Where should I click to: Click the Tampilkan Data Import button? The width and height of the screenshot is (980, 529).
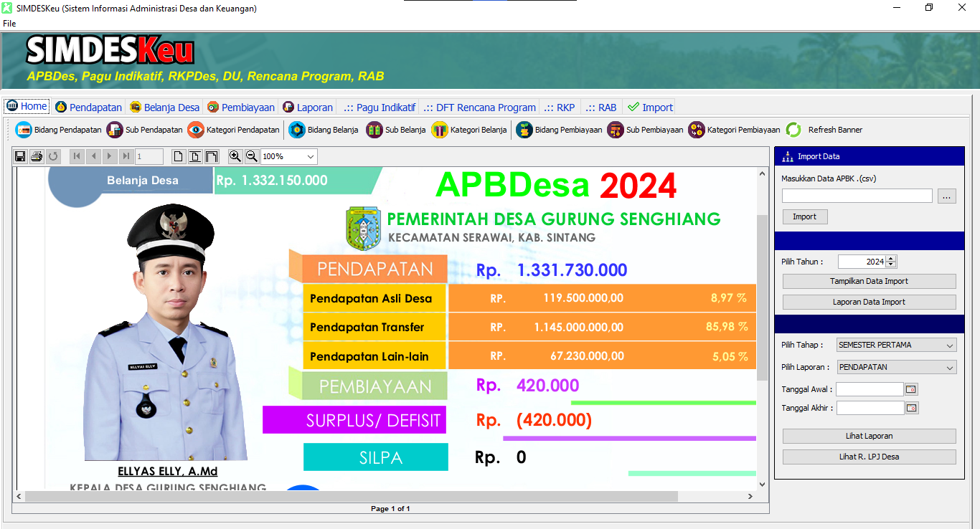[869, 281]
